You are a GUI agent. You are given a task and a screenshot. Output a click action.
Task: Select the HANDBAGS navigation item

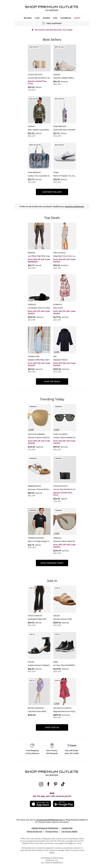pyautogui.click(x=66, y=18)
